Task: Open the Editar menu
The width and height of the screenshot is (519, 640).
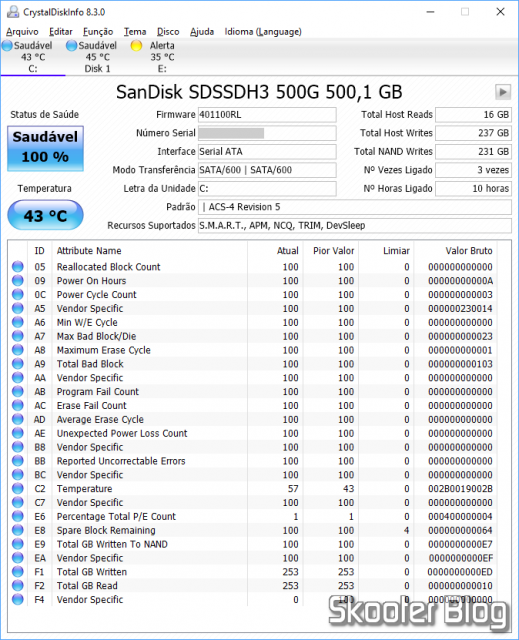Action: pyautogui.click(x=60, y=31)
